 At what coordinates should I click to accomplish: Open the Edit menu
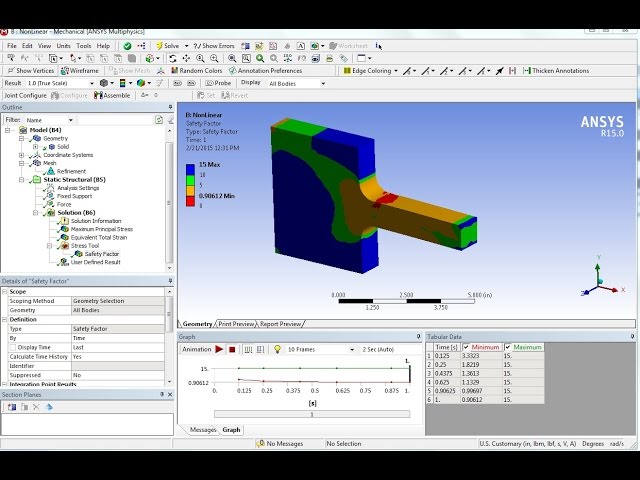[27, 46]
